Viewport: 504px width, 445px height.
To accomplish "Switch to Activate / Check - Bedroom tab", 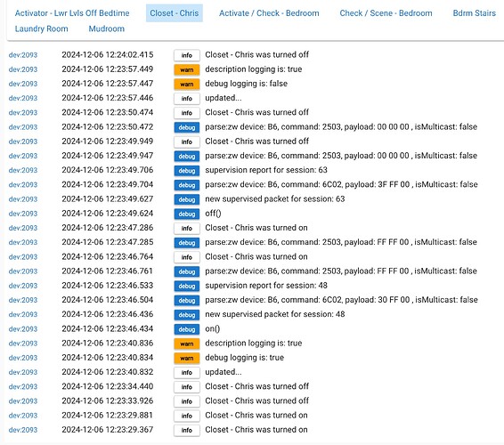I will 269,13.
